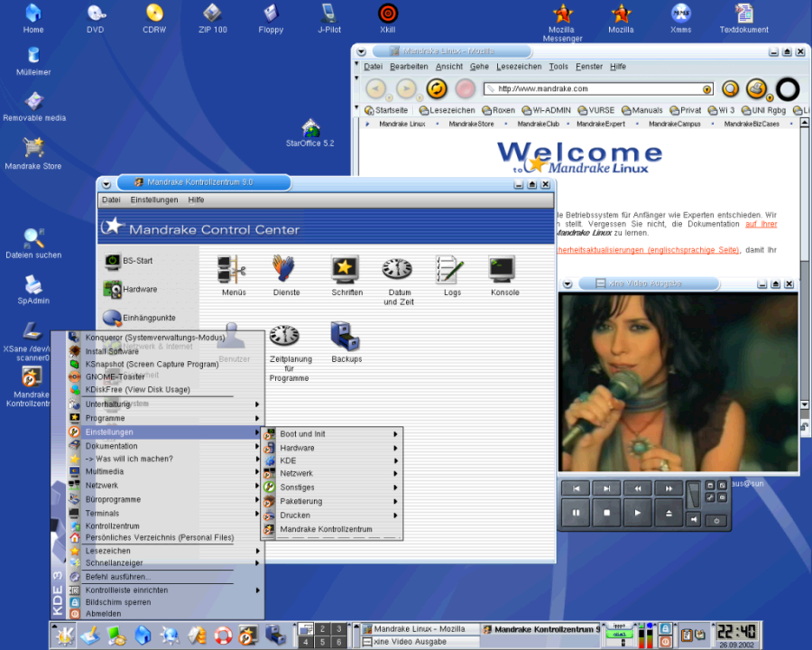Click the Manuals bookmark folder in Mozilla
The height and width of the screenshot is (650, 812).
pyautogui.click(x=642, y=110)
